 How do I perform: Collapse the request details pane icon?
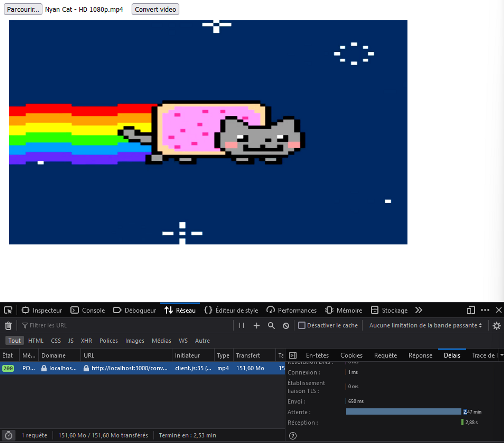point(293,355)
